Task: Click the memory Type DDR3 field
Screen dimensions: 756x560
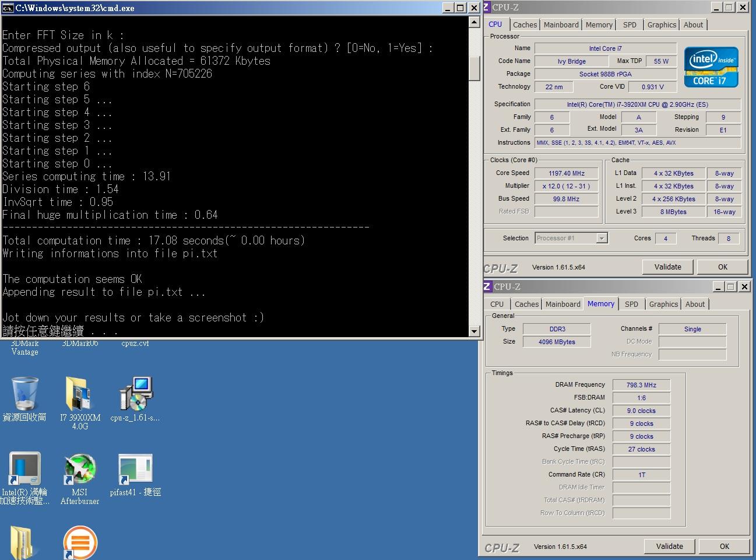Action: tap(557, 329)
